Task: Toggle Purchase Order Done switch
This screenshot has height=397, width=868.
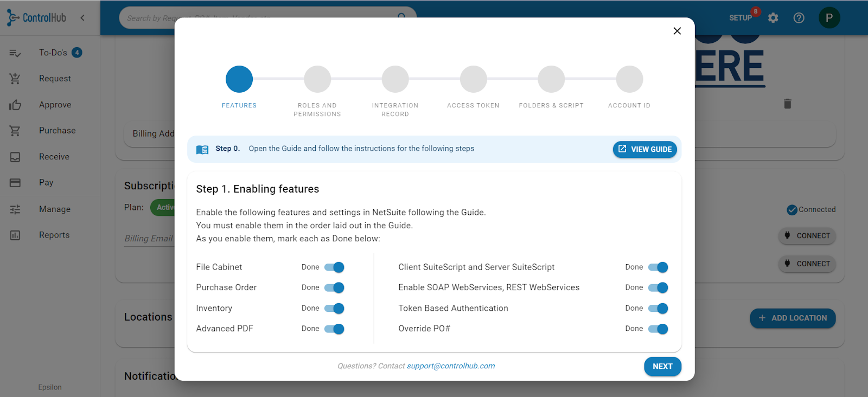Action: [x=334, y=287]
